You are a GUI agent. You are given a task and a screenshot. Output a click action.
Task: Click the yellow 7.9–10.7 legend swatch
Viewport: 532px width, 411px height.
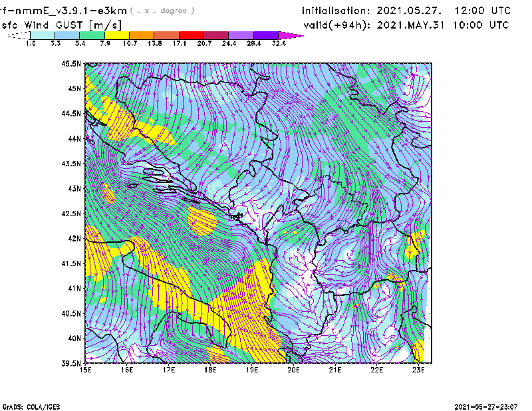pyautogui.click(x=117, y=35)
